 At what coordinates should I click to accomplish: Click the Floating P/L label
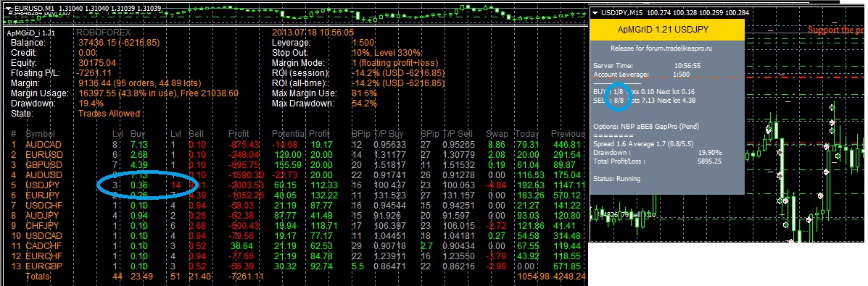(x=35, y=72)
